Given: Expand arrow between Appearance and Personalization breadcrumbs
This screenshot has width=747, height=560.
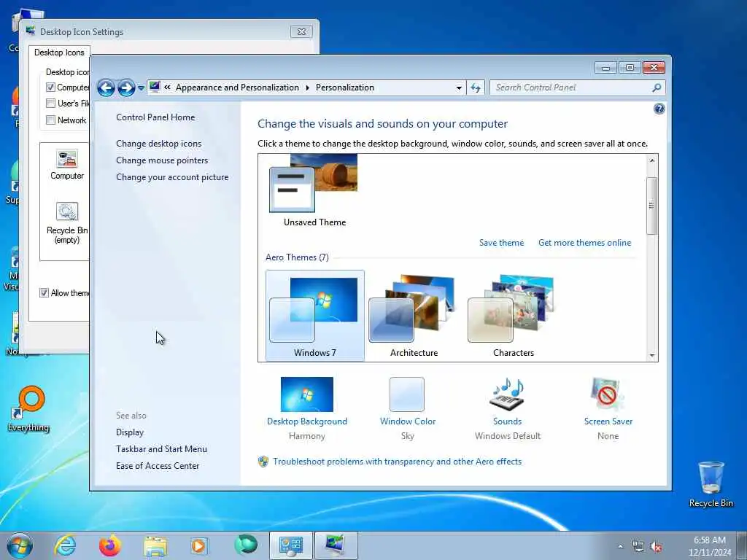Looking at the screenshot, I should 307,87.
